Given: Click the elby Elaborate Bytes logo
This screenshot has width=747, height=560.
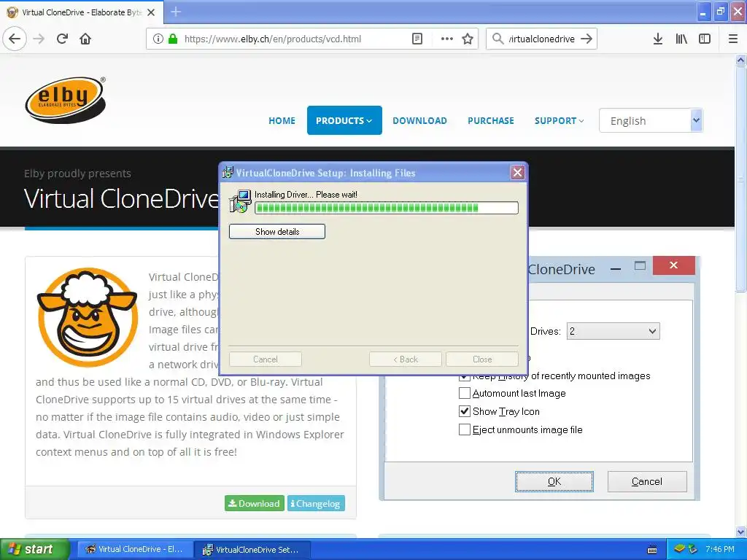Looking at the screenshot, I should pyautogui.click(x=66, y=99).
